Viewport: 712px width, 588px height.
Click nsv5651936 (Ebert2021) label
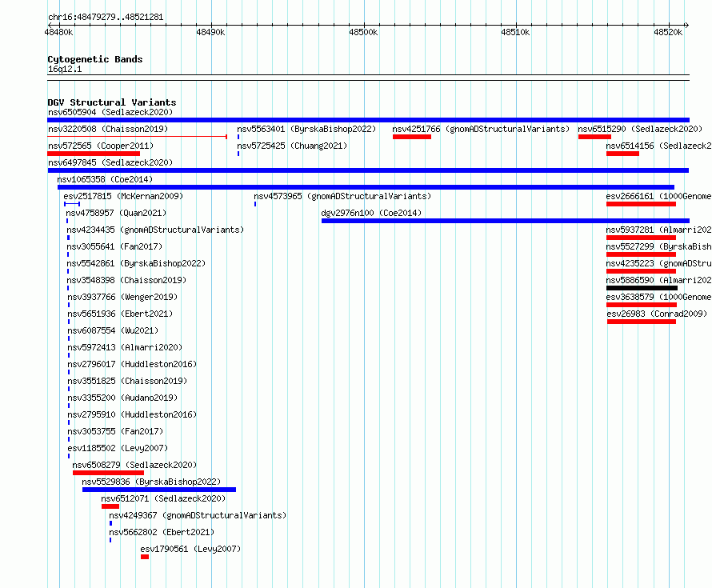point(120,314)
